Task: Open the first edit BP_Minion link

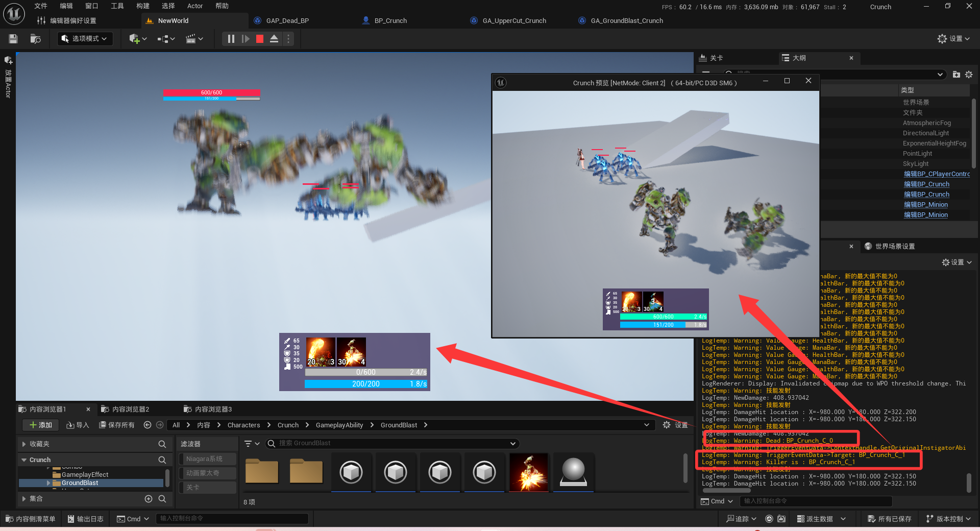Action: (x=925, y=205)
